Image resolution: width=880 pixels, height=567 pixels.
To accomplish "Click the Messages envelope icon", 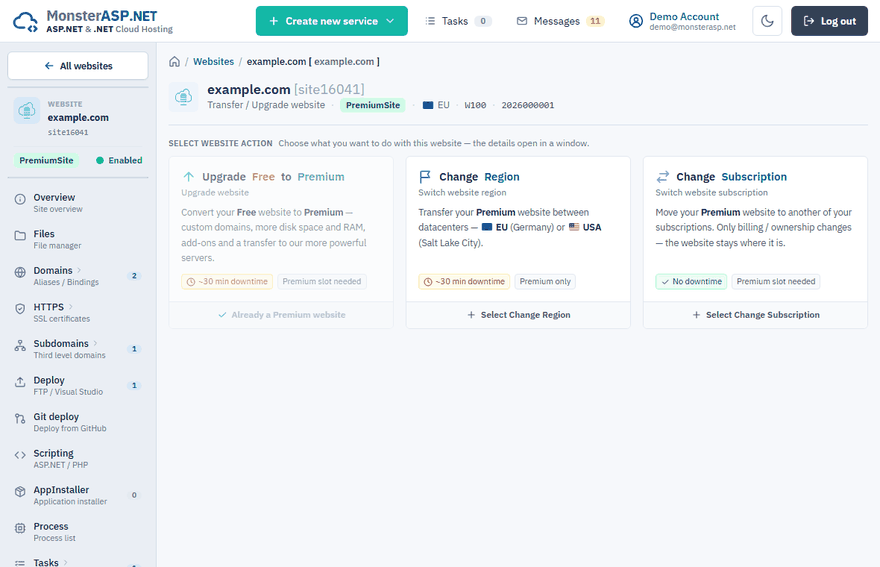I will (x=521, y=21).
